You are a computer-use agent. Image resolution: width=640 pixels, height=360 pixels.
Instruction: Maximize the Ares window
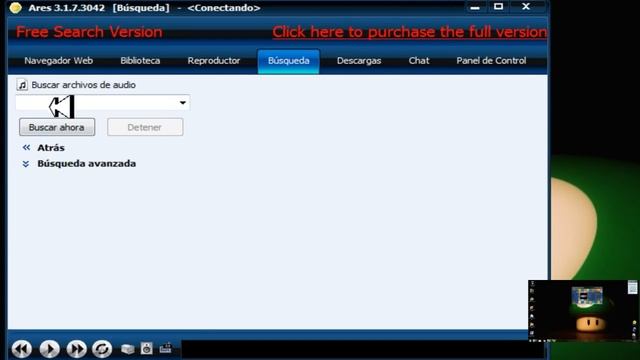tap(498, 7)
